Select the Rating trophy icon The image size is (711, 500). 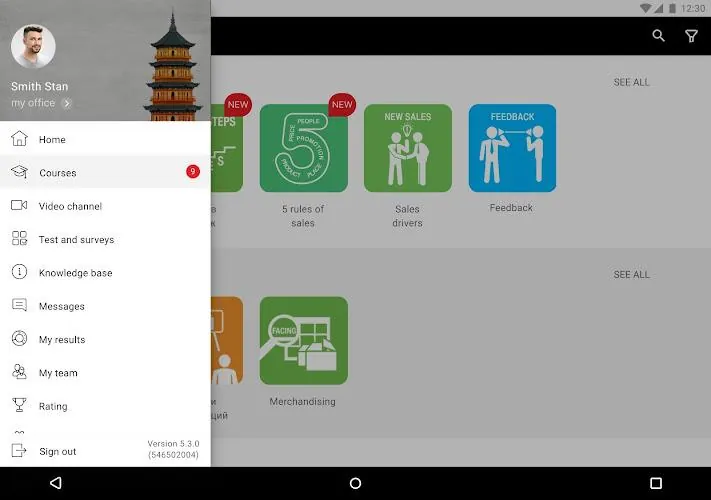(x=19, y=405)
